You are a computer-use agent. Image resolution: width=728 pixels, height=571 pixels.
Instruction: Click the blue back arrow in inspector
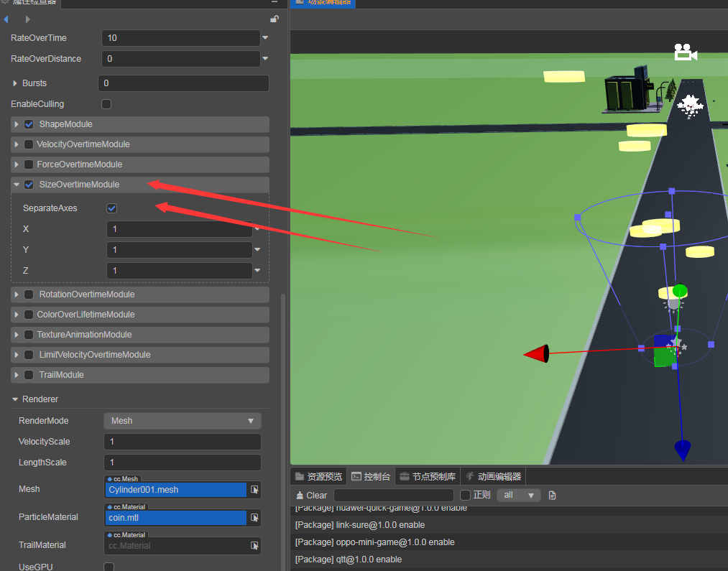[6, 19]
